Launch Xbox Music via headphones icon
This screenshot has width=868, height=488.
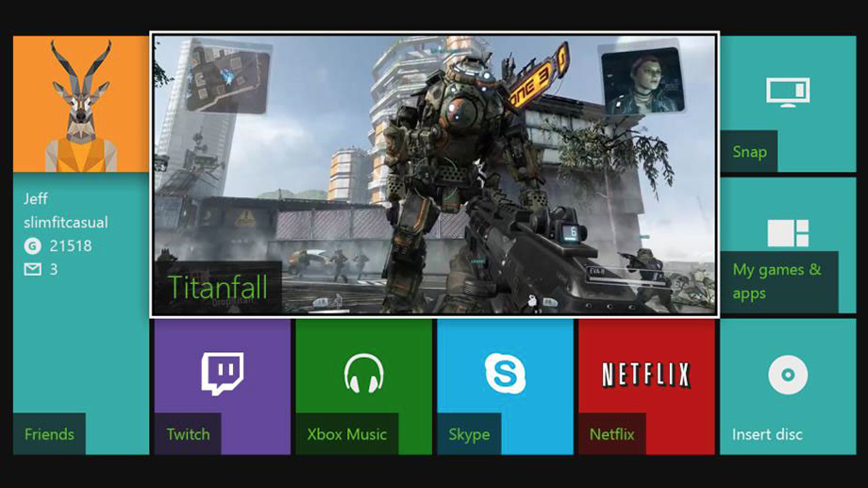point(363,374)
